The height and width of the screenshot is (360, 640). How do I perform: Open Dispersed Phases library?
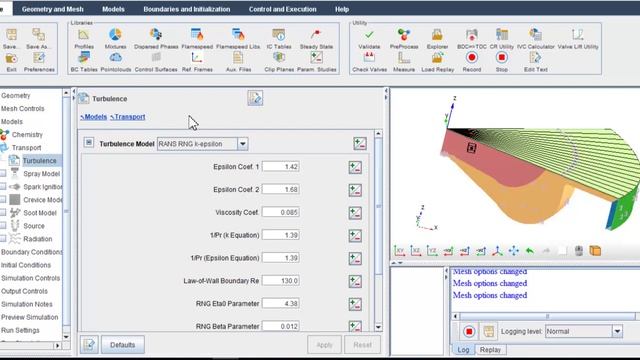click(156, 39)
